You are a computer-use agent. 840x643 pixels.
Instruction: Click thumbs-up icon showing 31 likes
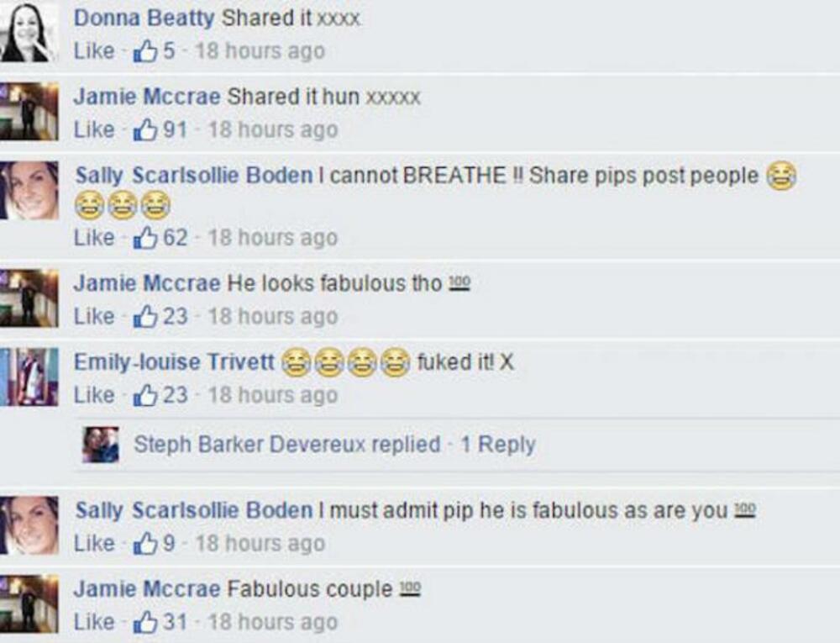pos(145,622)
